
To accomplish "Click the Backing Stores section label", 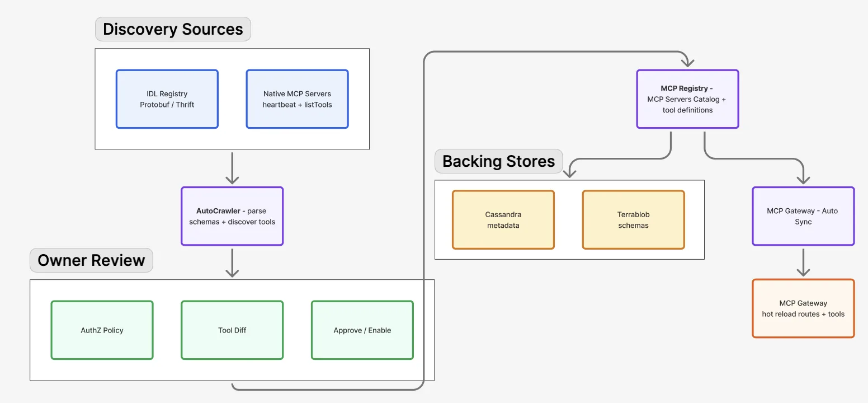I will pyautogui.click(x=499, y=161).
